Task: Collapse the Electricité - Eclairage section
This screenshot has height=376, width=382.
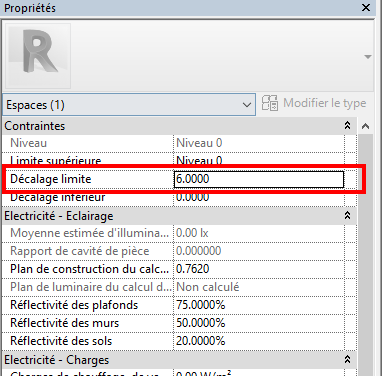Action: click(x=347, y=216)
